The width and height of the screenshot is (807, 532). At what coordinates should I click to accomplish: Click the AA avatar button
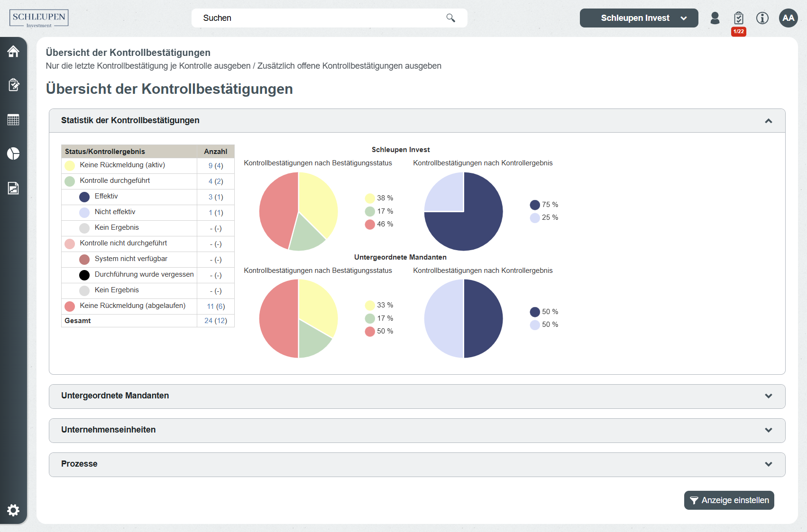point(788,18)
